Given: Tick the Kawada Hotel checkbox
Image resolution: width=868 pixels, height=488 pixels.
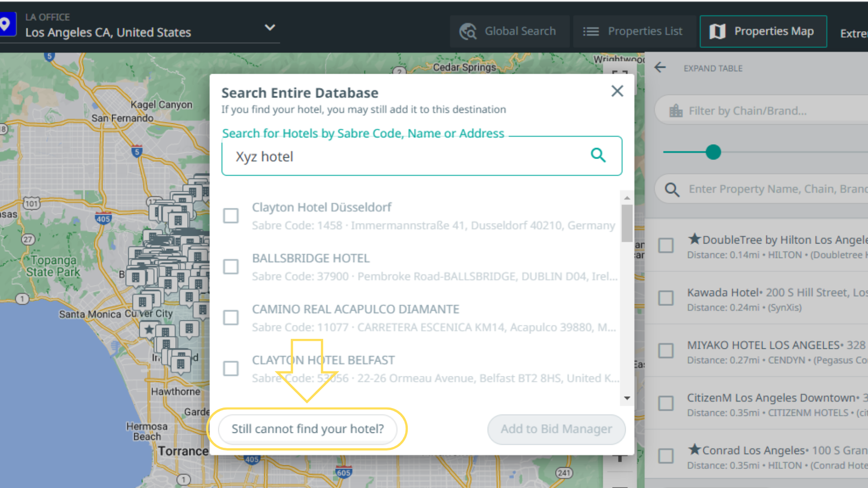Looking at the screenshot, I should (x=665, y=298).
